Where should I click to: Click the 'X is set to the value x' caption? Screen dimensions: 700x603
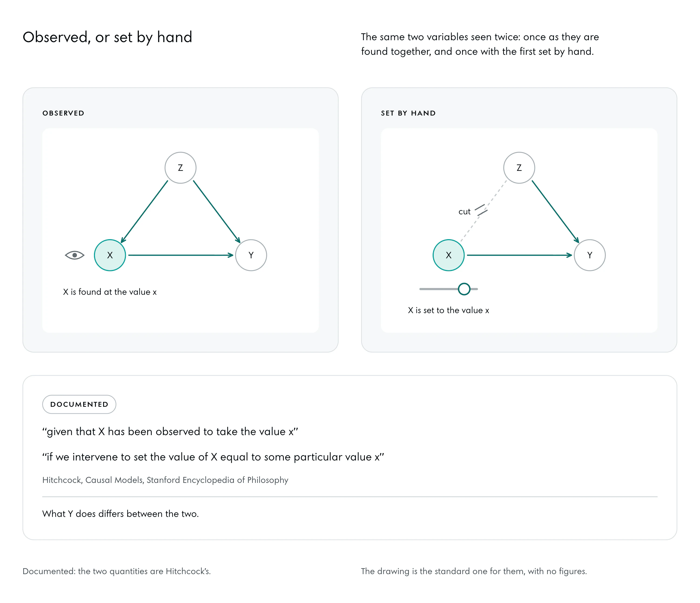click(x=449, y=310)
